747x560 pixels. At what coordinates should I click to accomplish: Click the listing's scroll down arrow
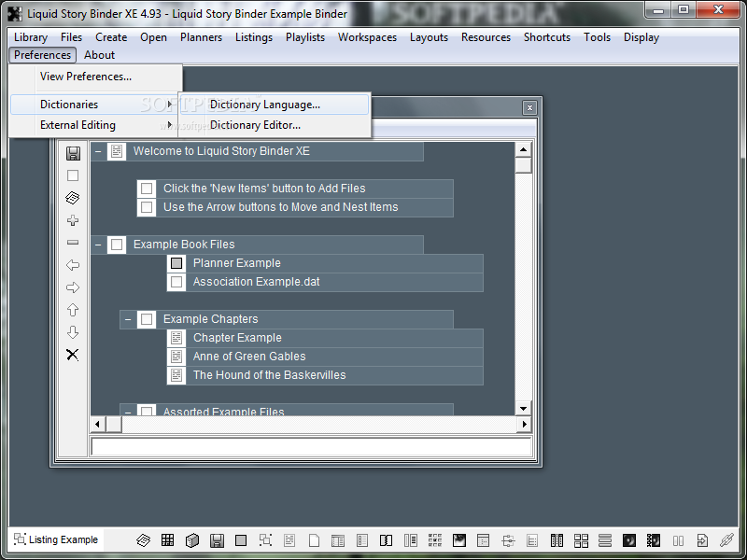click(x=524, y=409)
